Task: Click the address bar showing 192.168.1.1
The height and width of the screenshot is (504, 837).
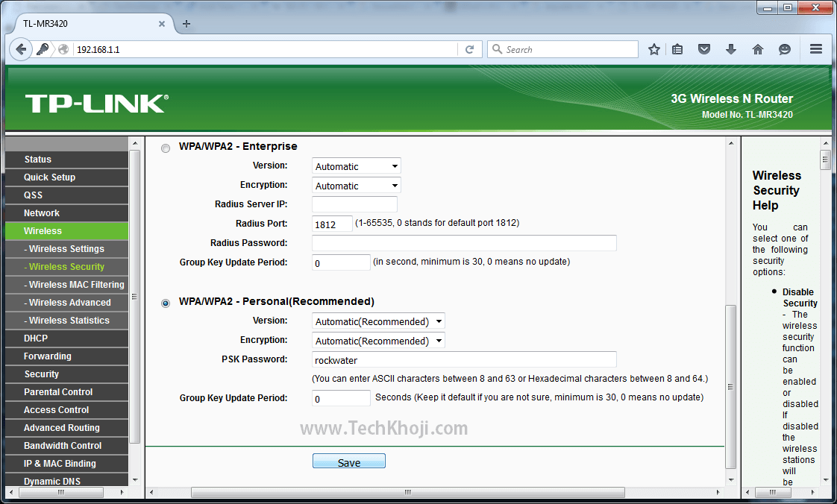Action: (266, 50)
